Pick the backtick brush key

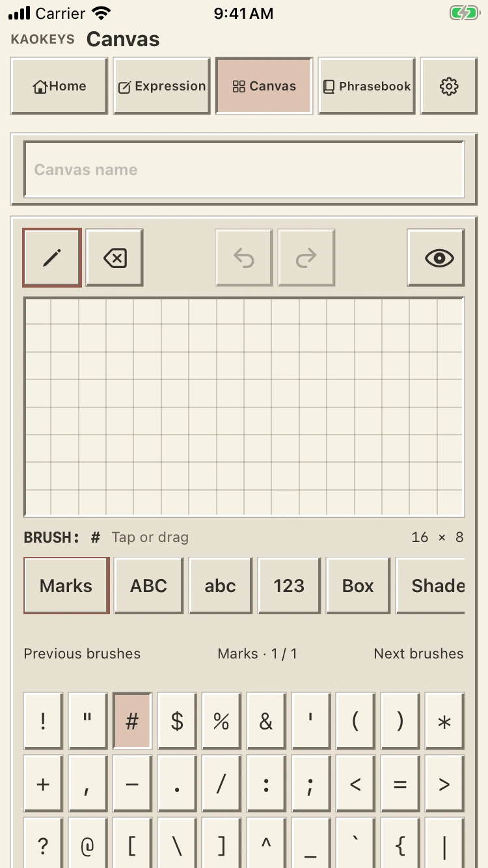click(355, 843)
